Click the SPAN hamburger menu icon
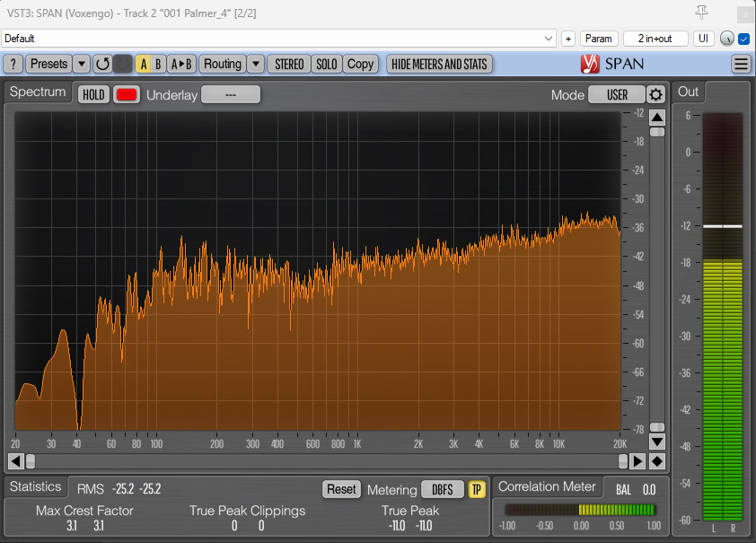 (x=741, y=64)
